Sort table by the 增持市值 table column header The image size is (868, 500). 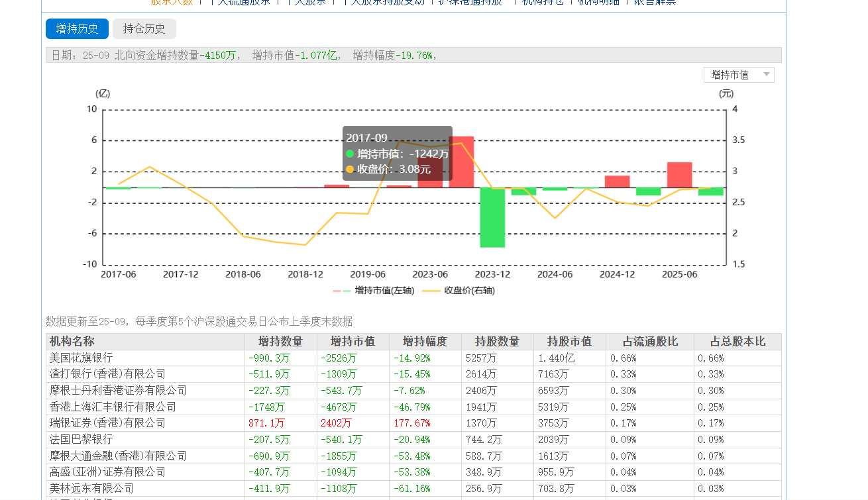(x=353, y=342)
